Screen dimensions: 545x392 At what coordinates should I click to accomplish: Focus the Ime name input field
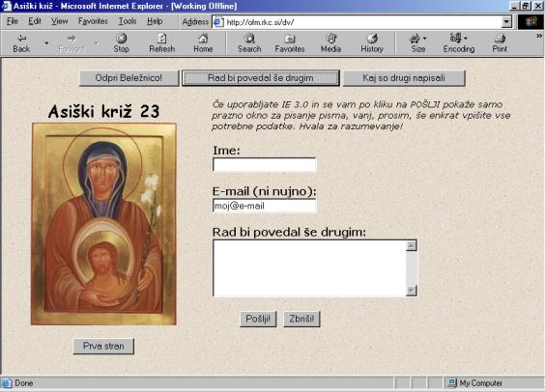click(264, 164)
